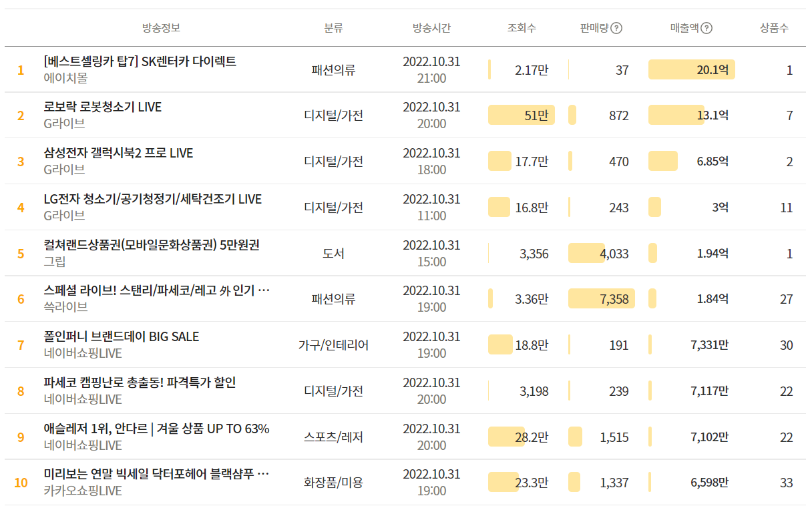This screenshot has width=812, height=514.
Task: Click the 1,515 sales volume value
Action: pos(614,437)
